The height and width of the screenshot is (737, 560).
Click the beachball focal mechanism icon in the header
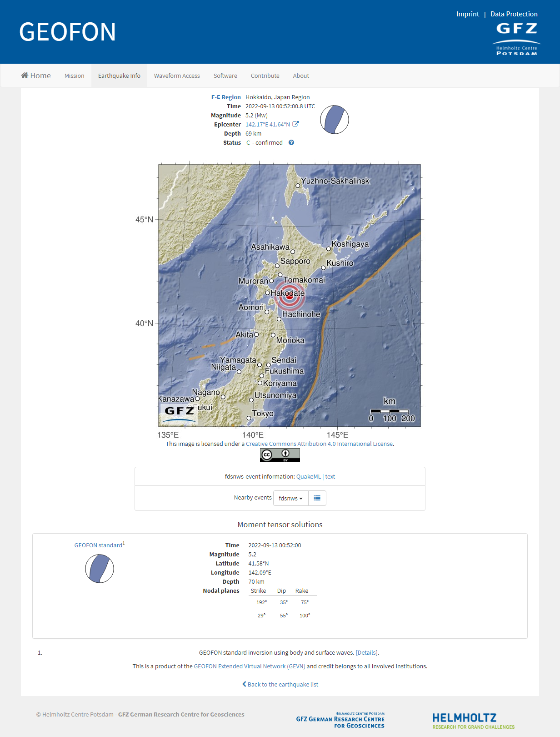pyautogui.click(x=335, y=120)
